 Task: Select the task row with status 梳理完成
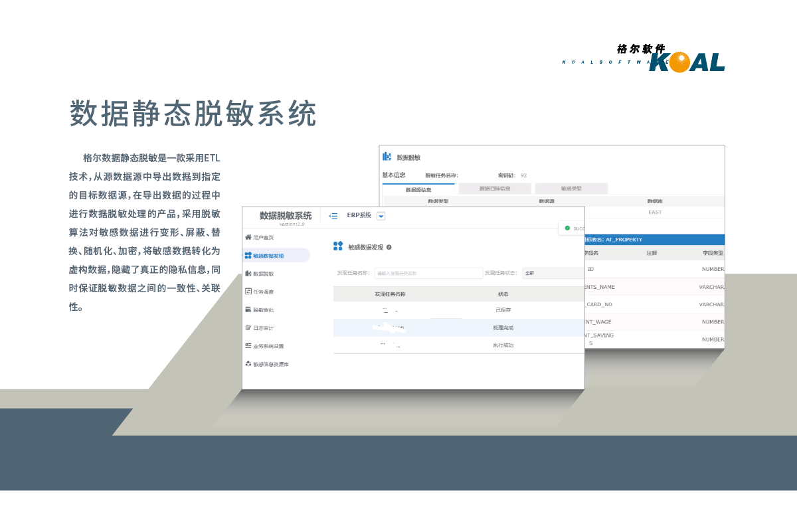pos(458,327)
